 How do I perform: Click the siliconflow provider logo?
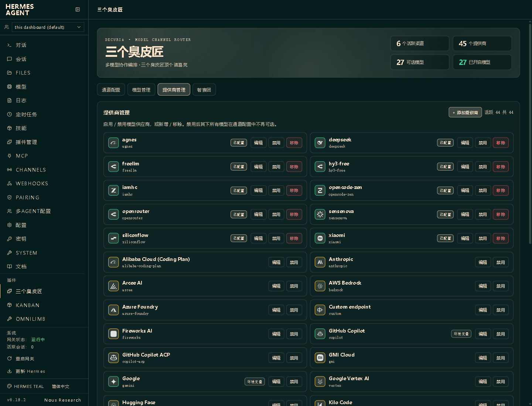pos(113,238)
